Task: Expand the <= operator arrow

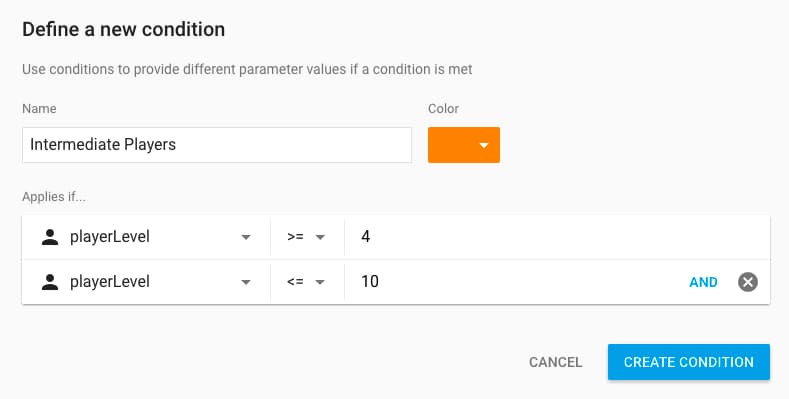Action: [x=320, y=282]
